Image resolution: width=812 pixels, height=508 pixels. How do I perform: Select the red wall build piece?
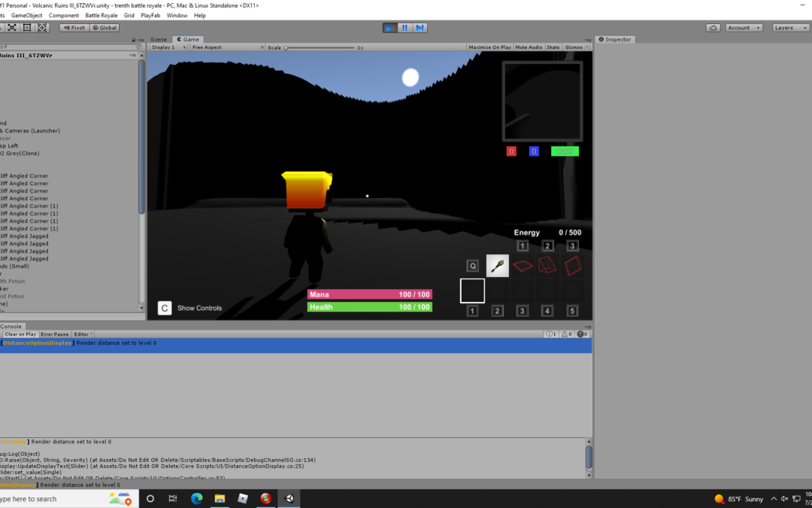(x=572, y=266)
